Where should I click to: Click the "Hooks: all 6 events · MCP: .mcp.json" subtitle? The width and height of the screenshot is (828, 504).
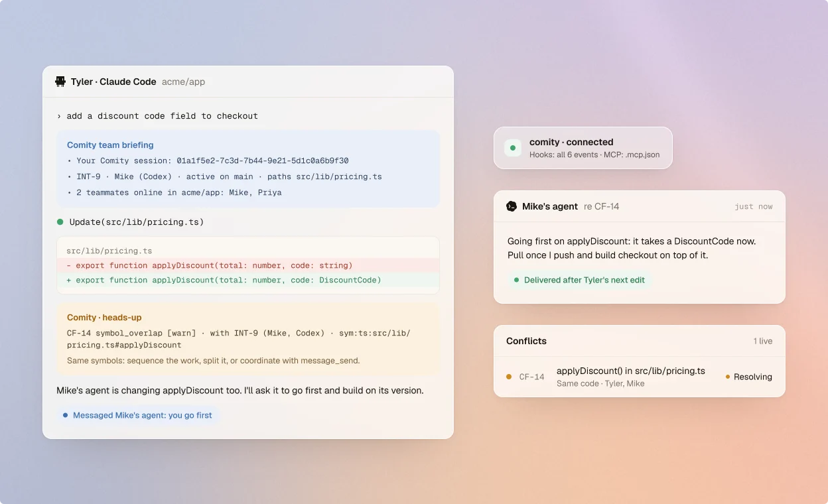tap(594, 155)
